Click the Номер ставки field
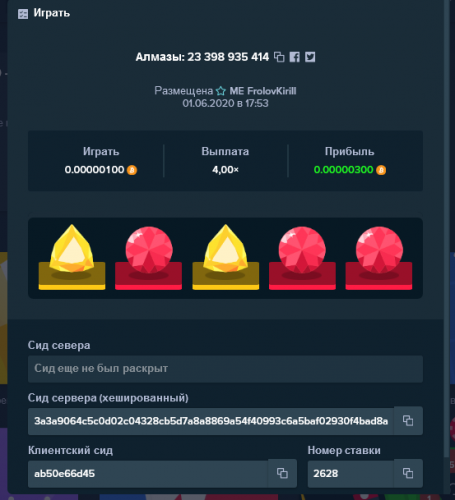 click(351, 473)
